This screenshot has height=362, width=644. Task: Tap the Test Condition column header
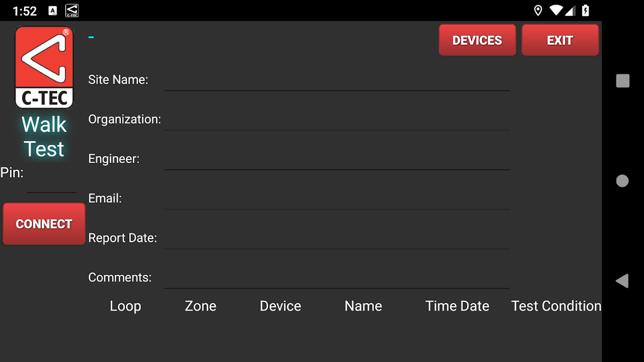[556, 306]
